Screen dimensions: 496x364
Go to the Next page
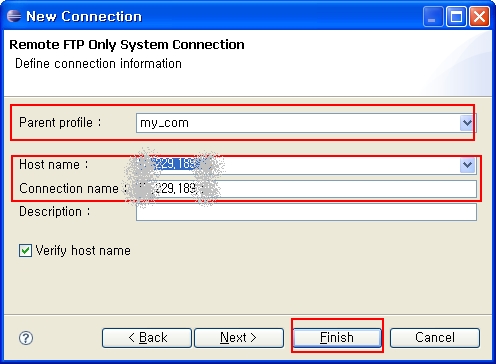[239, 338]
